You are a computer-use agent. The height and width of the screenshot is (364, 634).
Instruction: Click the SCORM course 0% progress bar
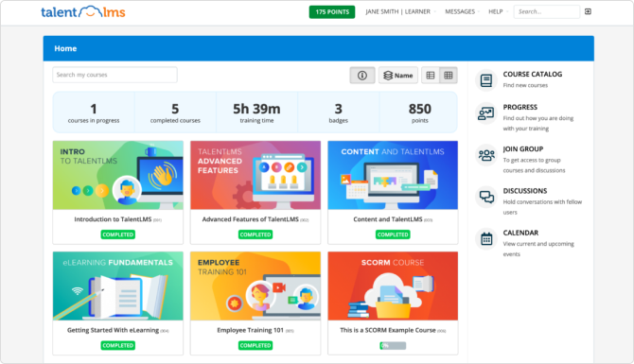(x=393, y=346)
